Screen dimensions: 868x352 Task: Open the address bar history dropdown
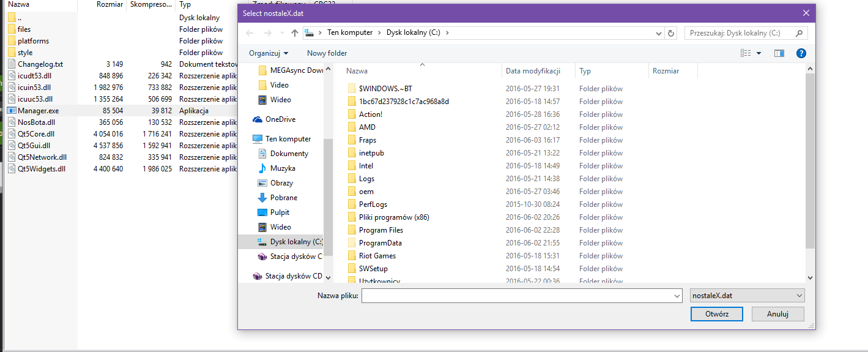[659, 33]
